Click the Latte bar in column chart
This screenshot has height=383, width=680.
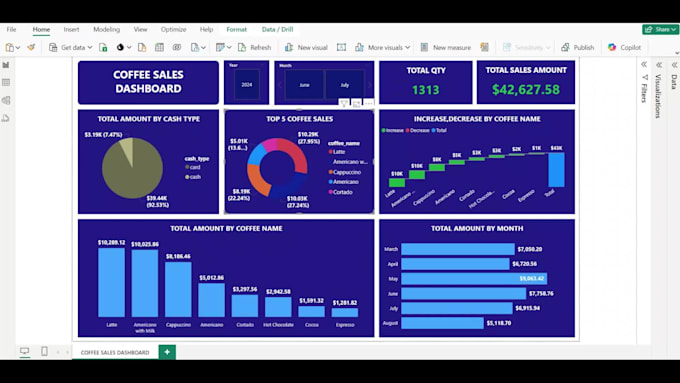tap(111, 282)
